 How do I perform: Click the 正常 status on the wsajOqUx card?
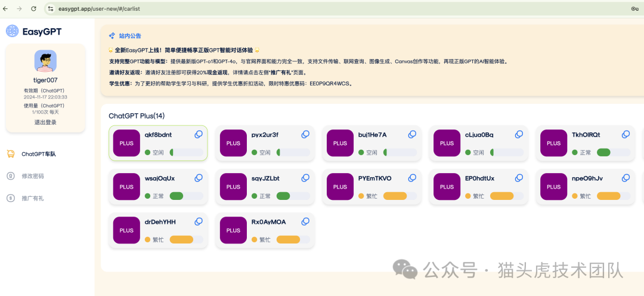click(154, 196)
